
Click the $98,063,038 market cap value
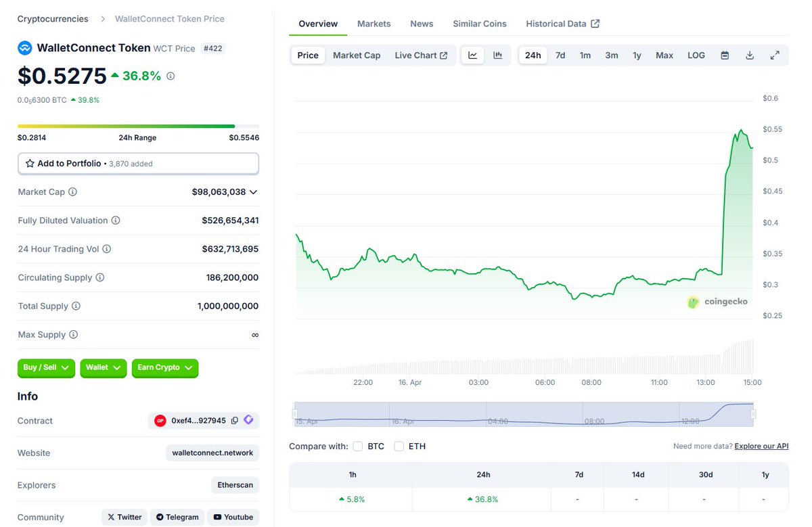click(219, 192)
